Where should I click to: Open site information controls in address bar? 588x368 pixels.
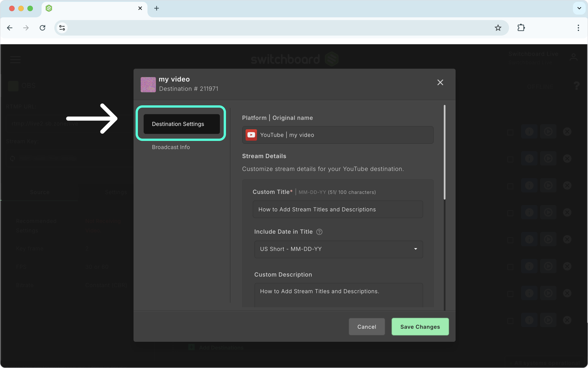[x=62, y=28]
